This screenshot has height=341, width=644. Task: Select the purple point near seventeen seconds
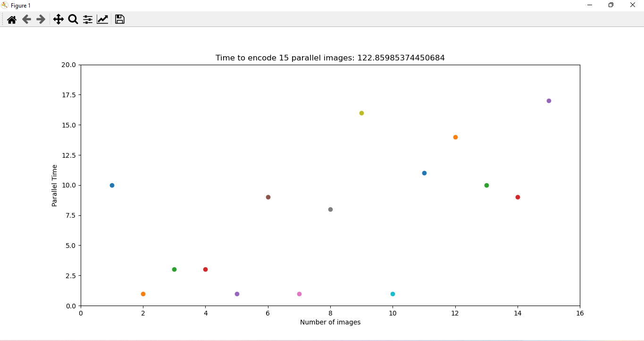pyautogui.click(x=549, y=100)
